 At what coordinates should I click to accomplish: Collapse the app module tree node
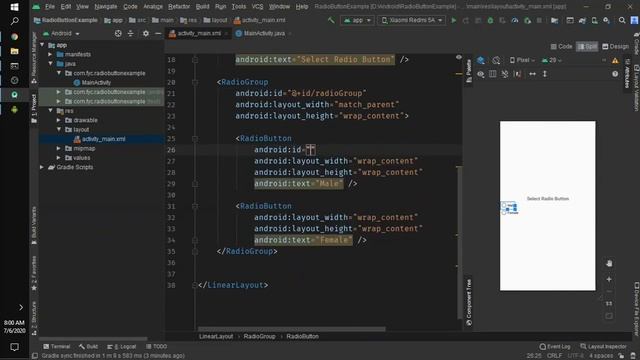(x=42, y=45)
